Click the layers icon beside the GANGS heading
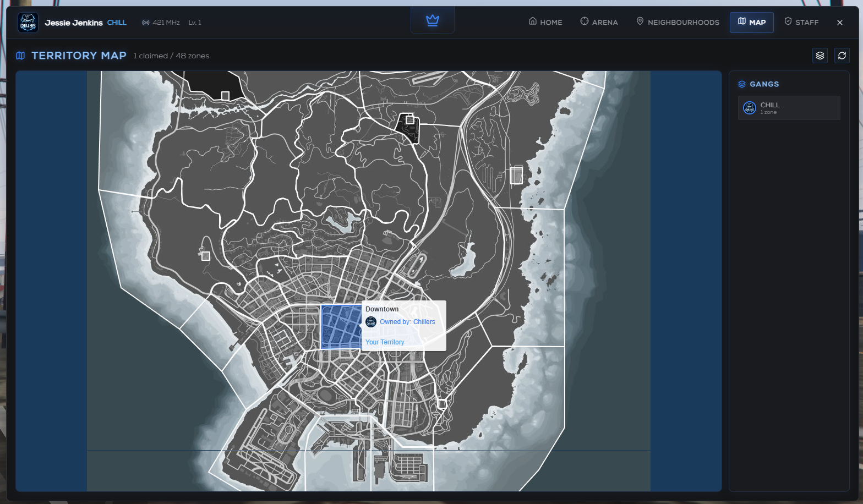Screen dimensions: 863x504 [x=742, y=84]
